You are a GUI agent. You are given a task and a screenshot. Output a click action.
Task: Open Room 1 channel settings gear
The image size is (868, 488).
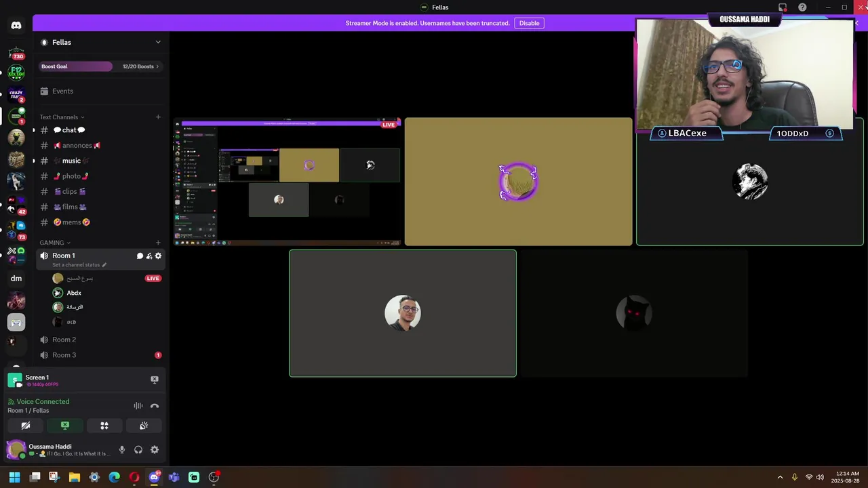click(x=158, y=256)
